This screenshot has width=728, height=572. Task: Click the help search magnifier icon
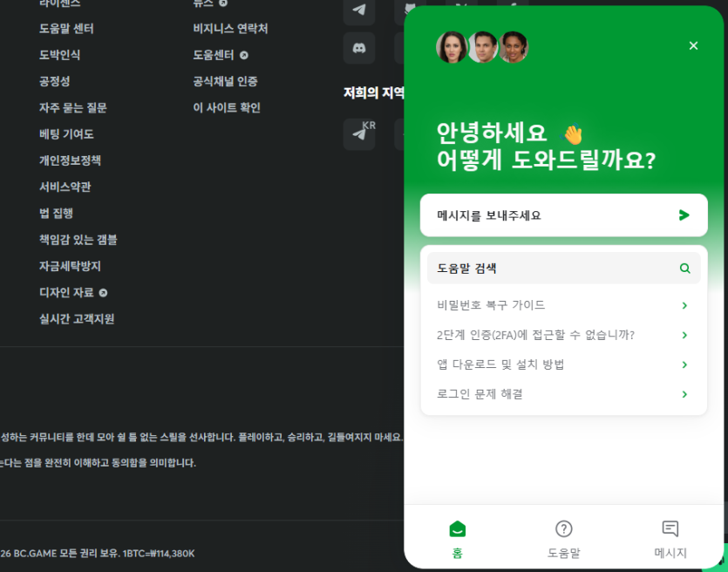684,269
